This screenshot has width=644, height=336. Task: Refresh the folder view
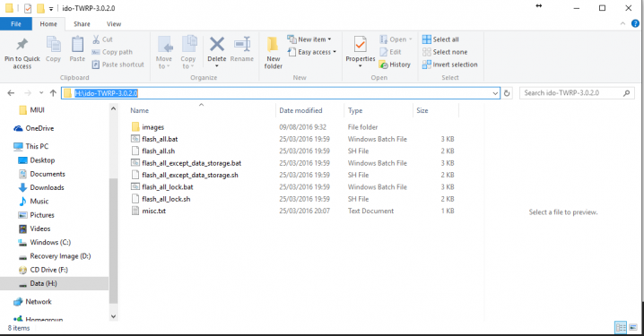click(x=507, y=93)
